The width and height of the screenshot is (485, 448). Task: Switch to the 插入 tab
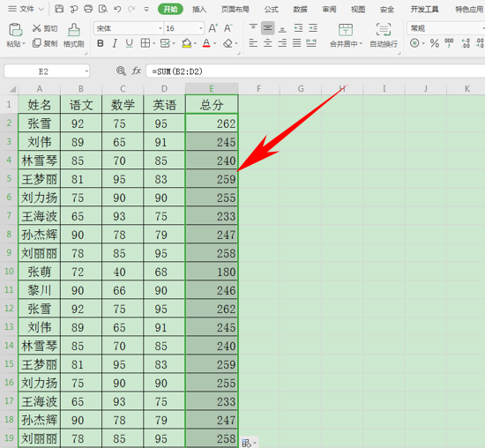(x=199, y=10)
